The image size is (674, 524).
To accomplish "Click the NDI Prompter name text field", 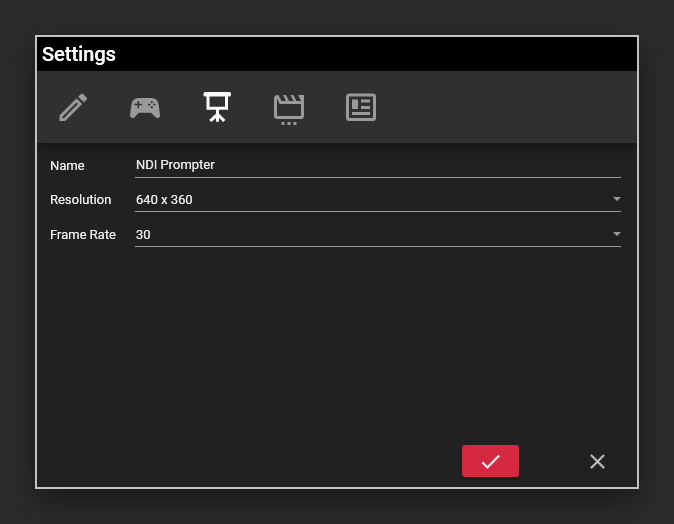I will pos(377,165).
